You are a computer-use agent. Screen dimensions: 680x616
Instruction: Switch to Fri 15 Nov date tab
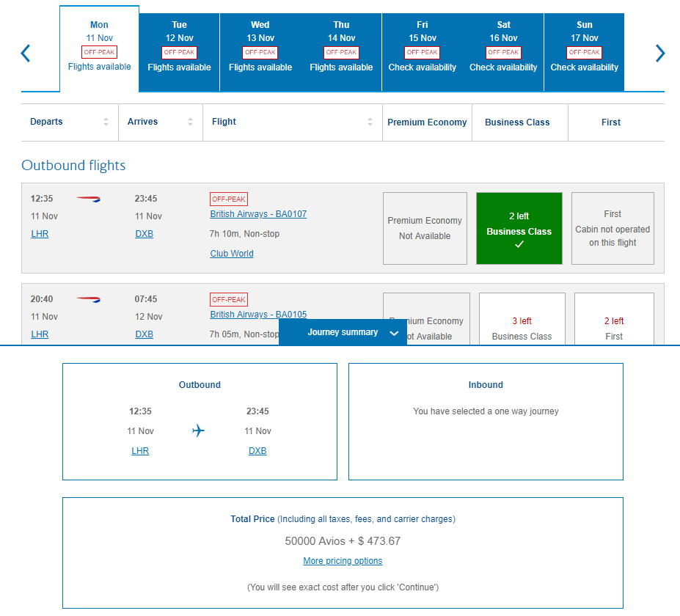(x=422, y=52)
